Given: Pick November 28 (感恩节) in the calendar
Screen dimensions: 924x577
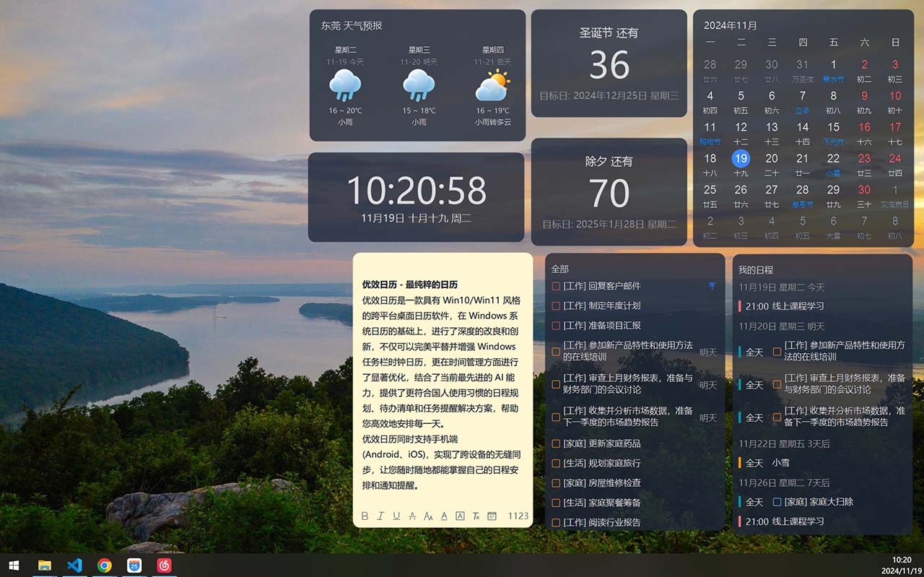Looking at the screenshot, I should (x=802, y=196).
